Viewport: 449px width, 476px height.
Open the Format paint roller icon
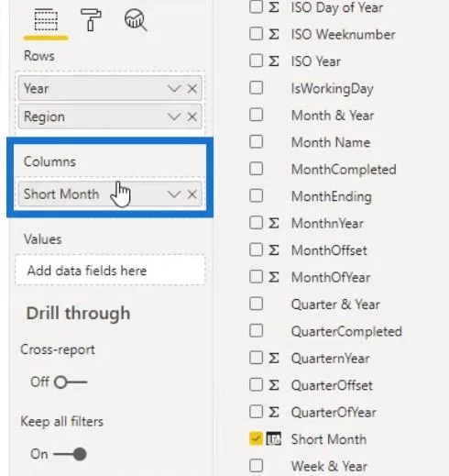point(91,19)
